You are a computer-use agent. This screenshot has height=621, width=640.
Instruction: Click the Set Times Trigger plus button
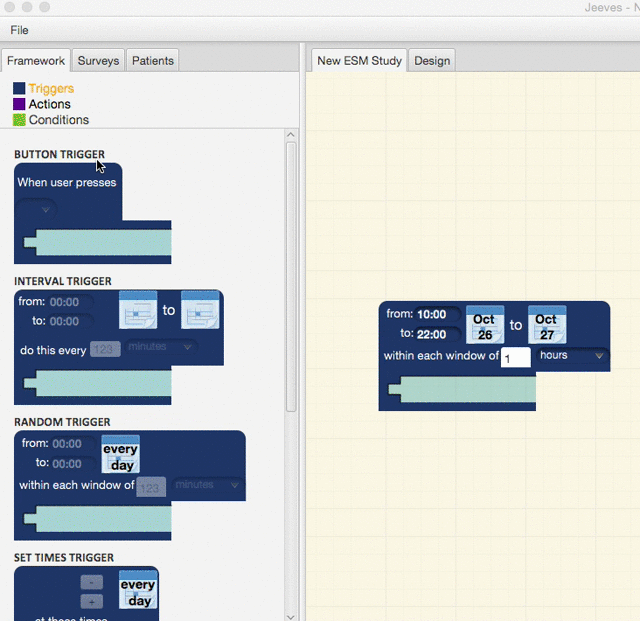tap(92, 602)
